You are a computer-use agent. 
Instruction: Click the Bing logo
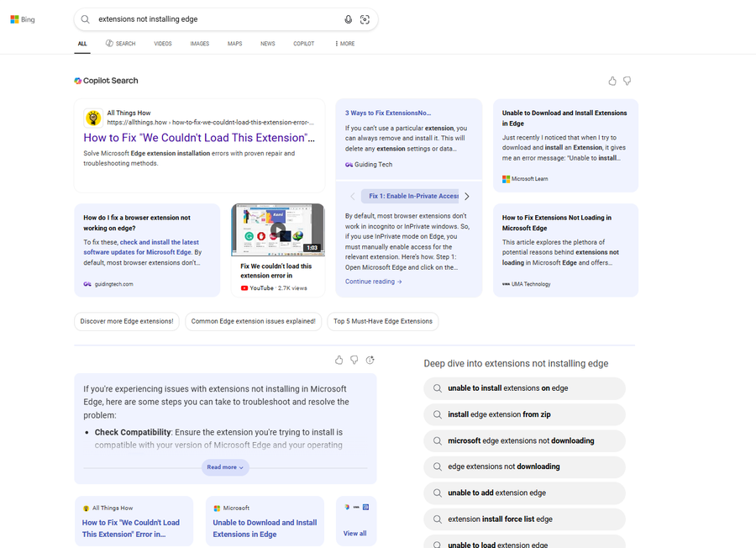[x=23, y=19]
